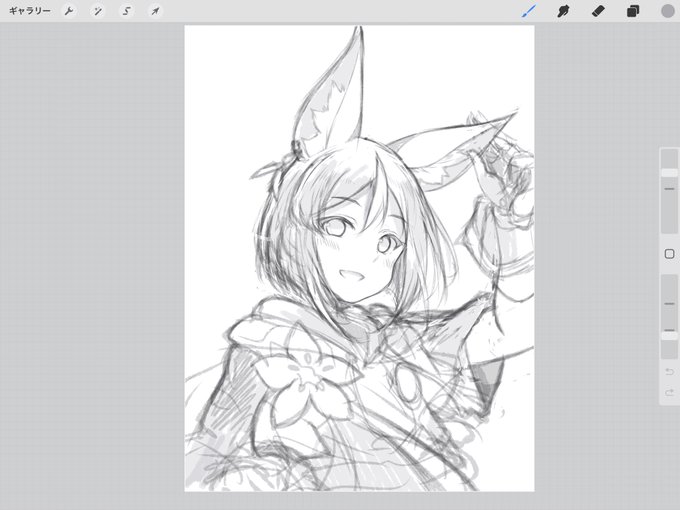Open the active color circle

click(667, 11)
